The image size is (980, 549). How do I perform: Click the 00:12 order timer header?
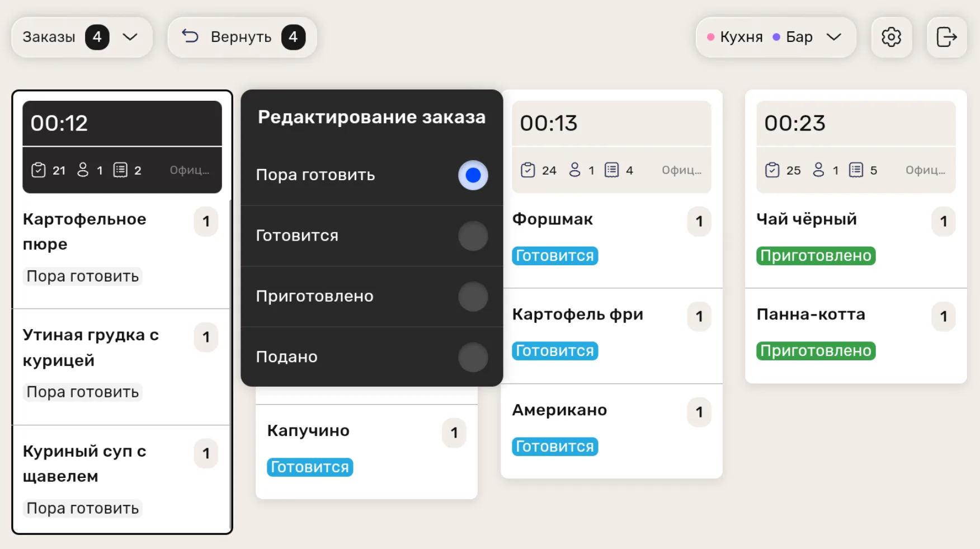[x=122, y=124]
